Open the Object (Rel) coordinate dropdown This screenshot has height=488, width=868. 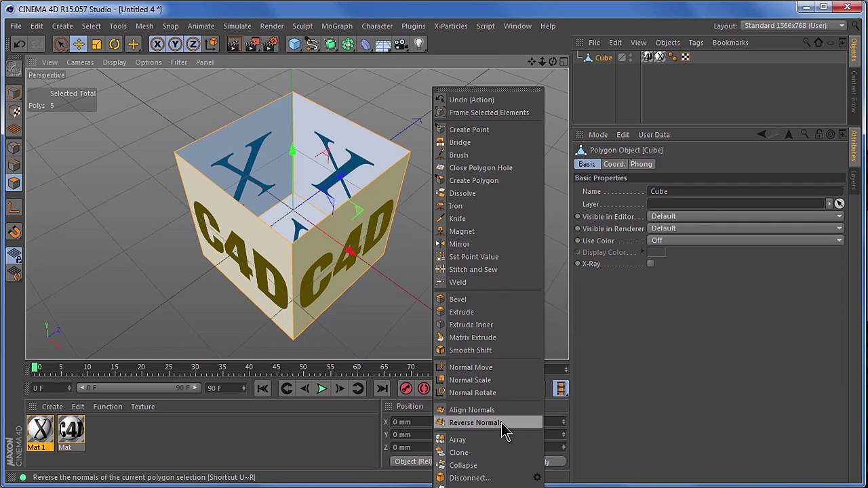point(413,462)
